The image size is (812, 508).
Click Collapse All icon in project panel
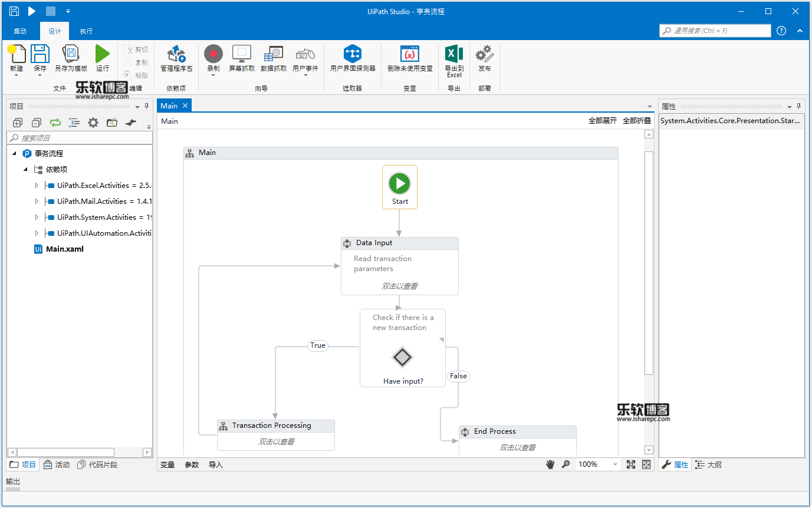[37, 123]
